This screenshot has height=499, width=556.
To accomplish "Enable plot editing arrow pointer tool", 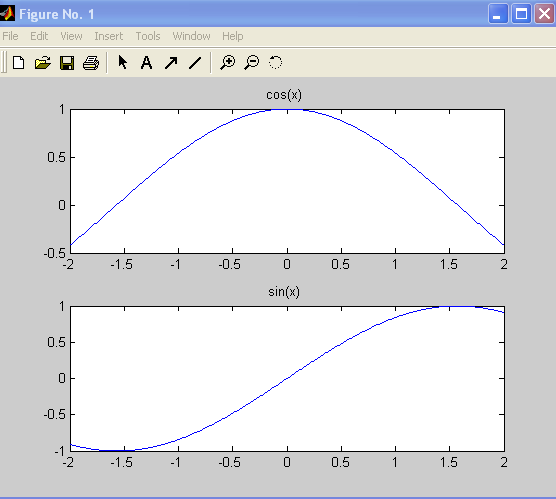I will click(123, 62).
